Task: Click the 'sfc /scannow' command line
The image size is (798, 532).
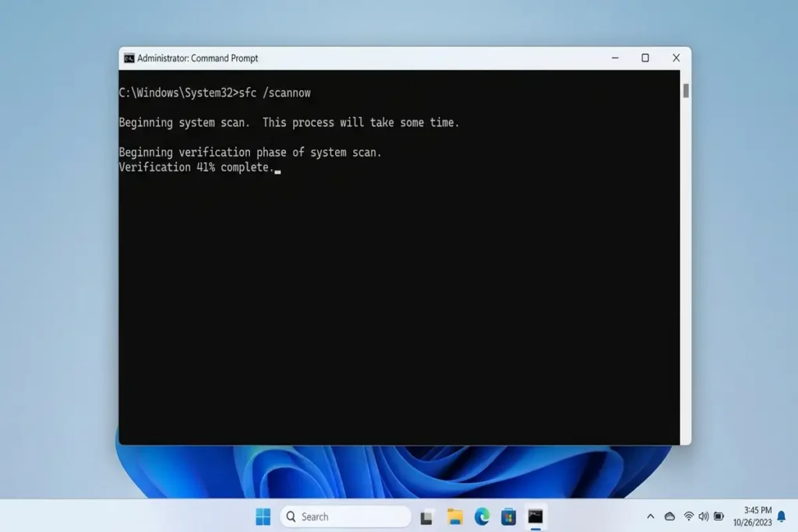Action: pos(215,93)
